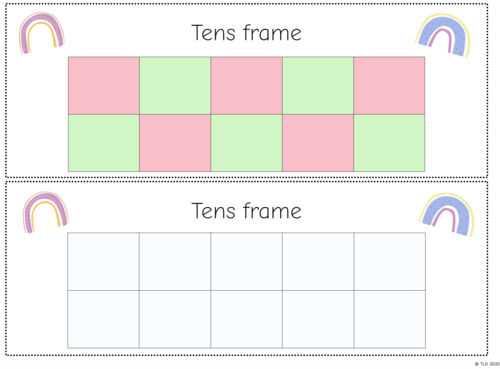Click the purple and yellow rainbow in upper frame
Screen dimensions: 500x369
(x=41, y=33)
